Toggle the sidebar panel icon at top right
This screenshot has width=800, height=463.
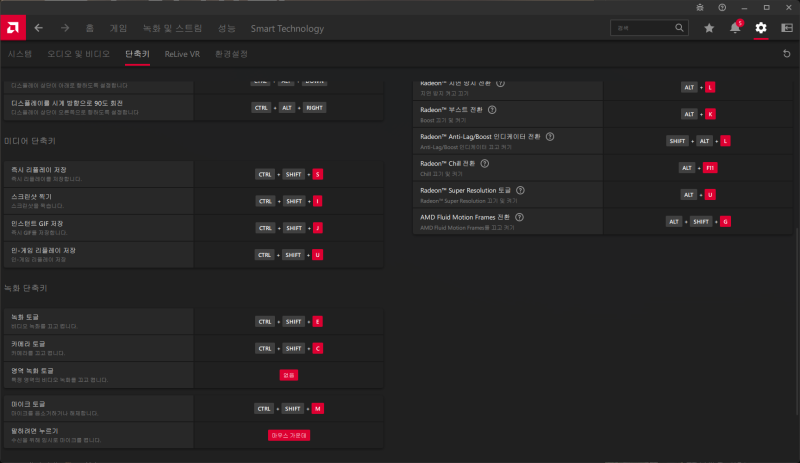(x=787, y=28)
